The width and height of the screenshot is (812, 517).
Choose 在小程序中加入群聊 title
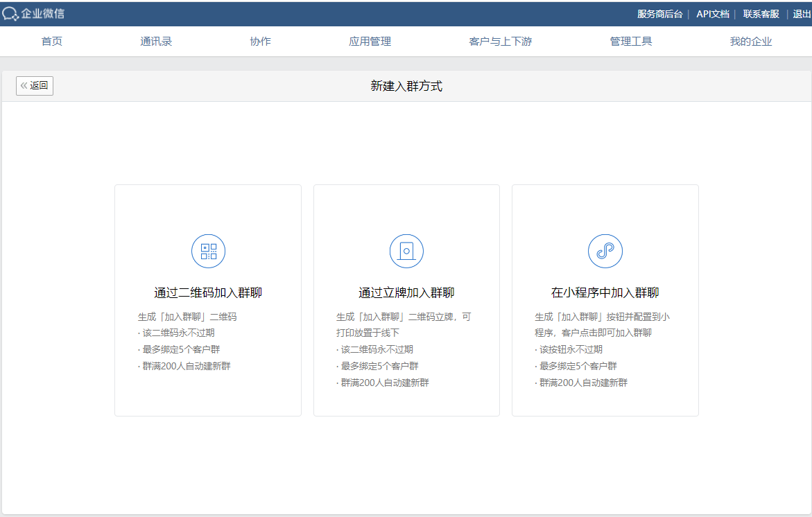(605, 293)
